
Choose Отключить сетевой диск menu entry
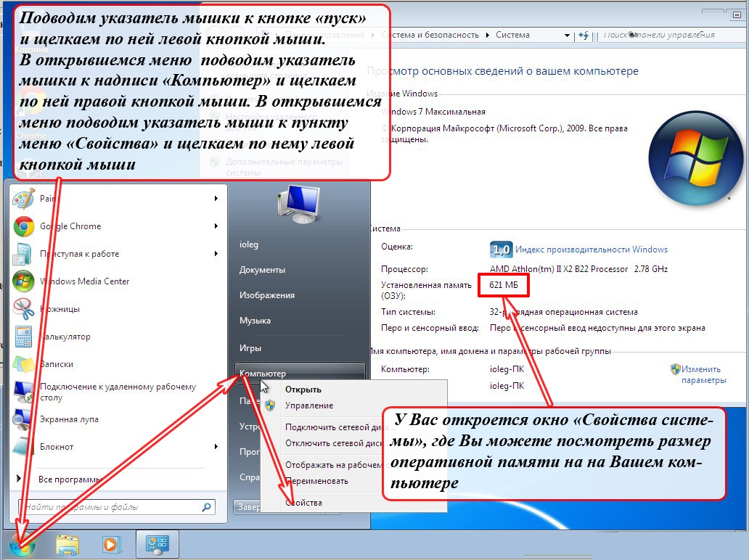(x=340, y=443)
